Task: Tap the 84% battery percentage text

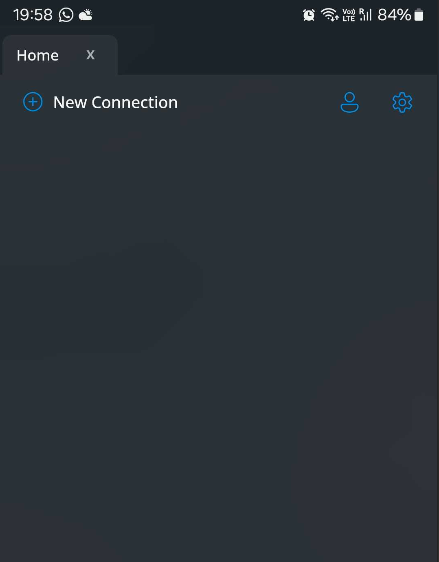Action: coord(394,15)
